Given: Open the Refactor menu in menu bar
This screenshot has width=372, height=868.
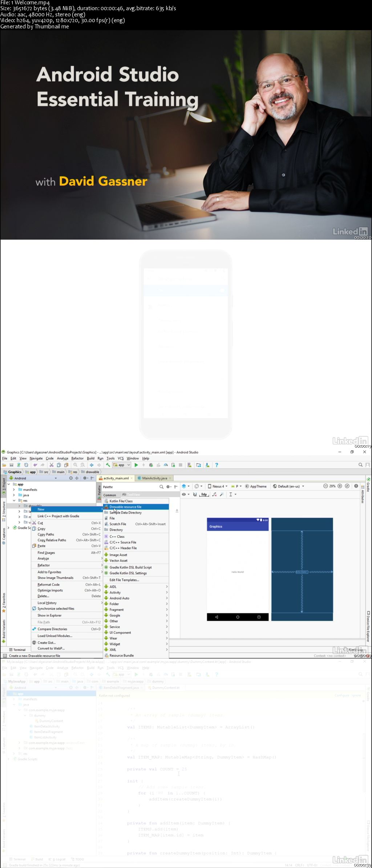Looking at the screenshot, I should tap(77, 458).
